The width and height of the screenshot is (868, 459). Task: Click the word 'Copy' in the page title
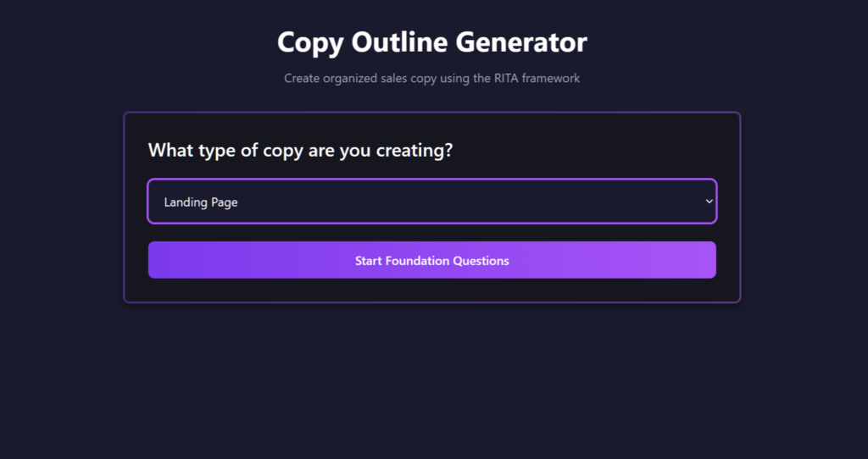pyautogui.click(x=308, y=42)
